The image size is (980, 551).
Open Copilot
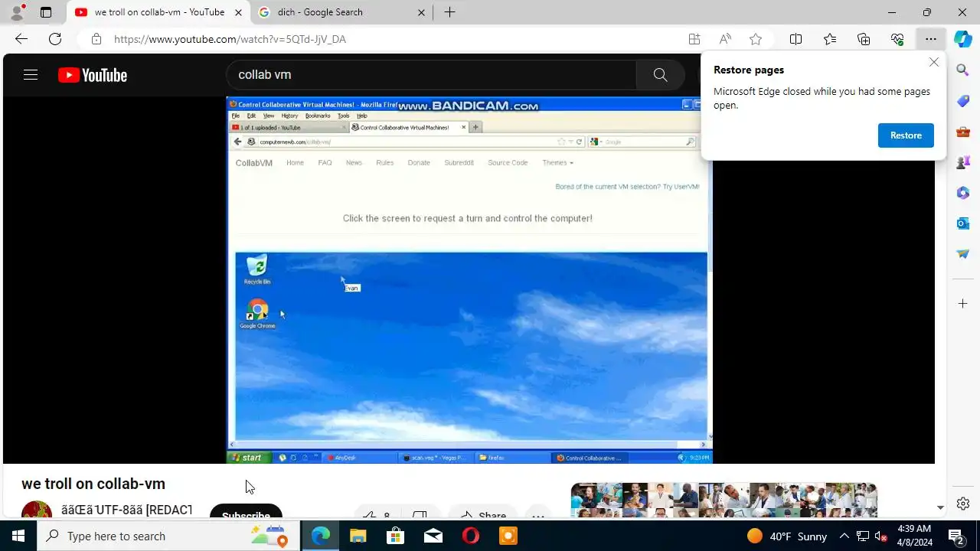[x=963, y=39]
